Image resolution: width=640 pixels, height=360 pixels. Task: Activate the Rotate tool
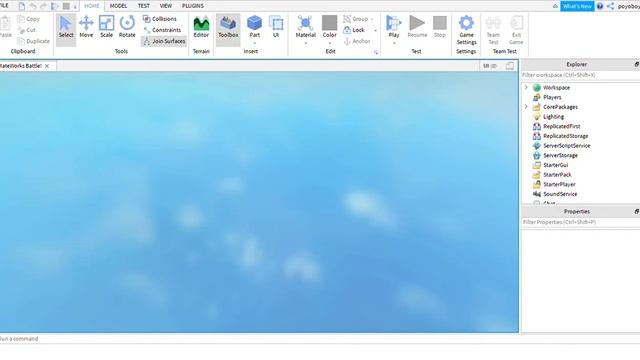click(127, 28)
